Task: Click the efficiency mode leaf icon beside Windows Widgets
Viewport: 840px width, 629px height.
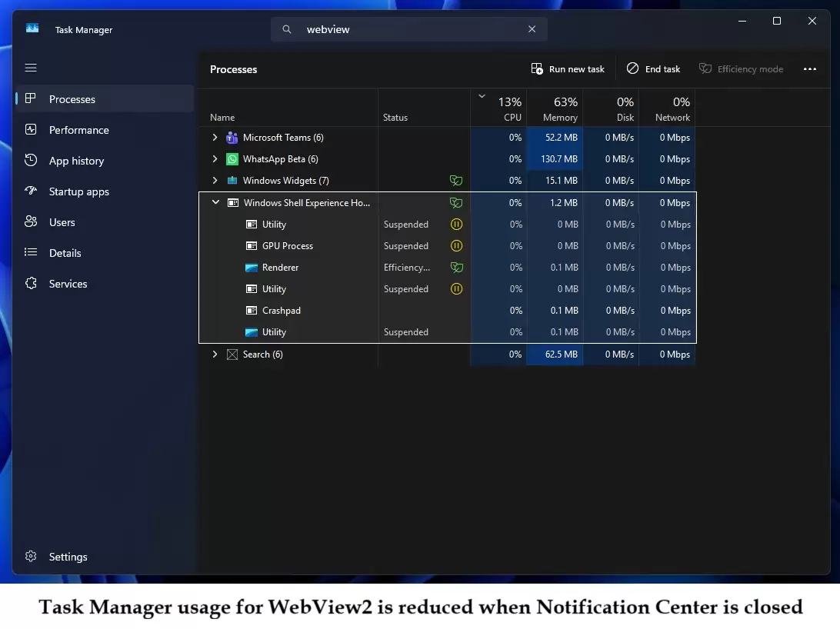Action: point(456,181)
